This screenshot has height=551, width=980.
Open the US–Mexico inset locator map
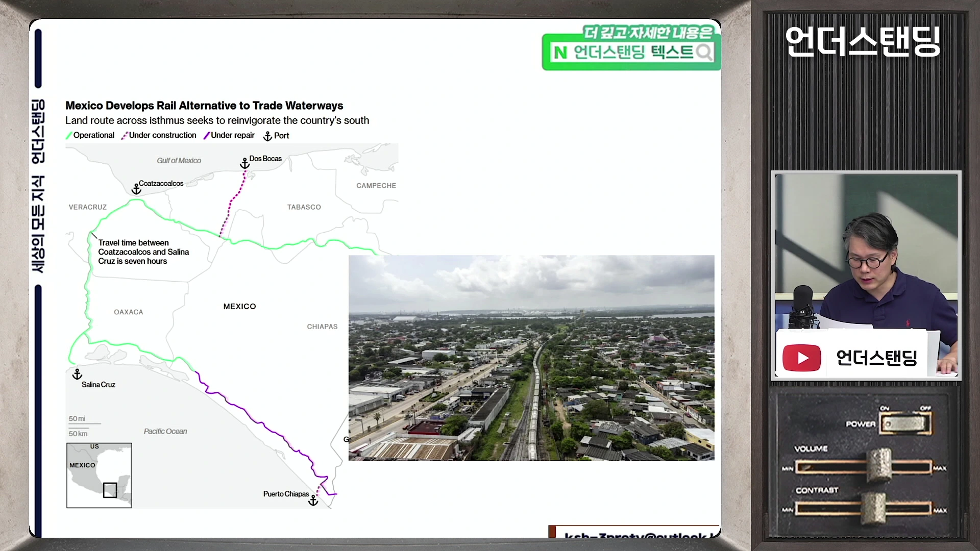pos(99,475)
